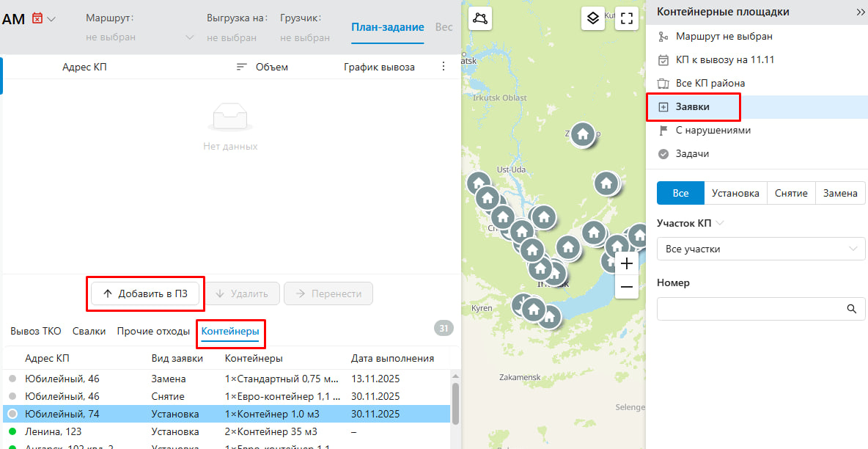Image resolution: width=868 pixels, height=449 pixels.
Task: Click the polygon area selection map tool
Action: [x=480, y=18]
